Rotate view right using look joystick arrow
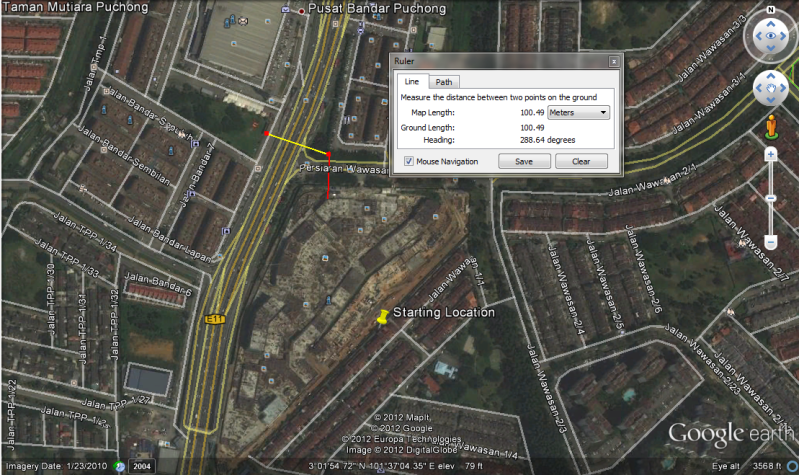 click(x=783, y=36)
